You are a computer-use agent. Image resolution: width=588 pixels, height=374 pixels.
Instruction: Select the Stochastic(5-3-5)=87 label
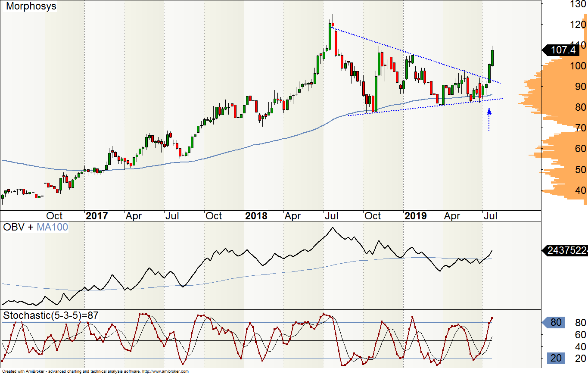[x=51, y=315]
